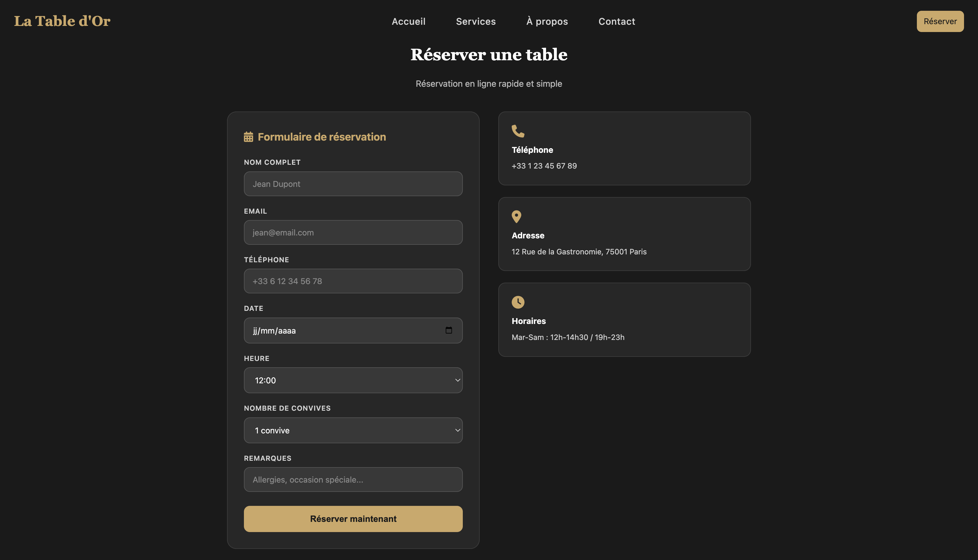Click La Table d'Or logo
Screen dimensions: 978x560
(x=62, y=21)
